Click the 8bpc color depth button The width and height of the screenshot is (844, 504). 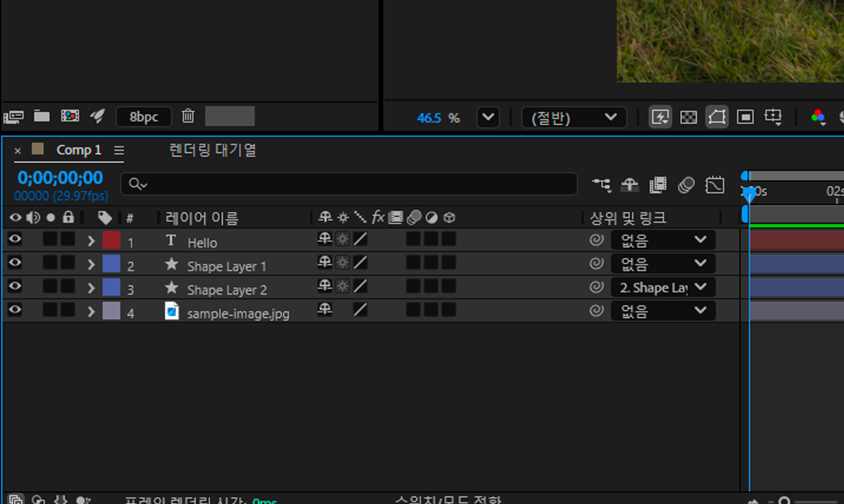click(144, 117)
